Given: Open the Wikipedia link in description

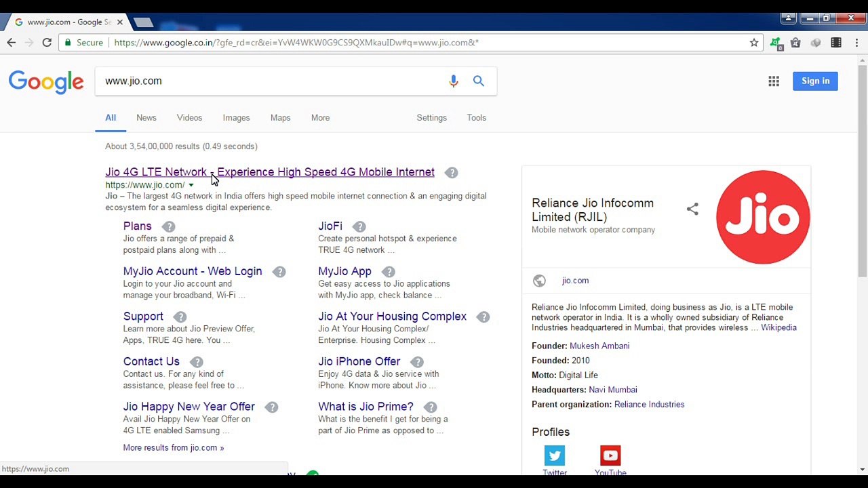Looking at the screenshot, I should (778, 327).
